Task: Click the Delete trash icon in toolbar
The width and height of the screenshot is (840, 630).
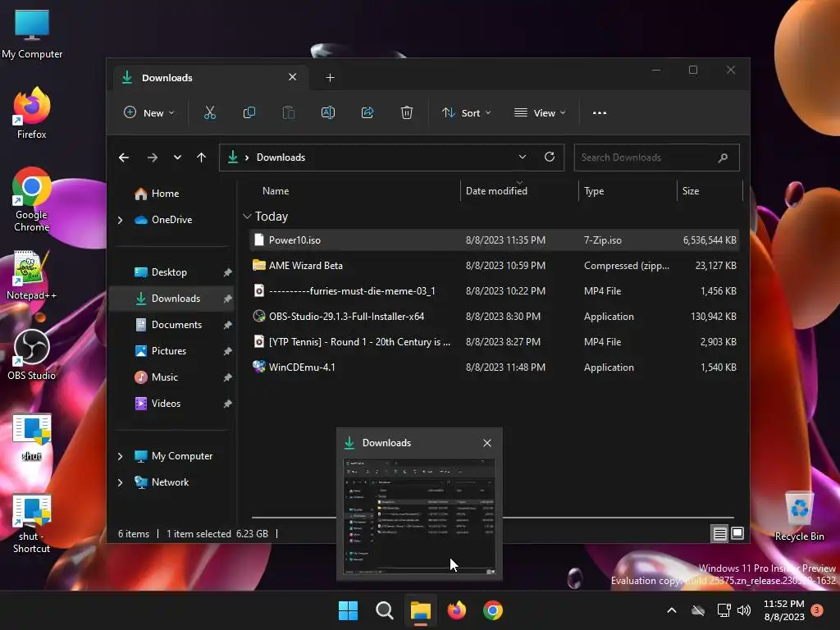Action: pyautogui.click(x=407, y=112)
